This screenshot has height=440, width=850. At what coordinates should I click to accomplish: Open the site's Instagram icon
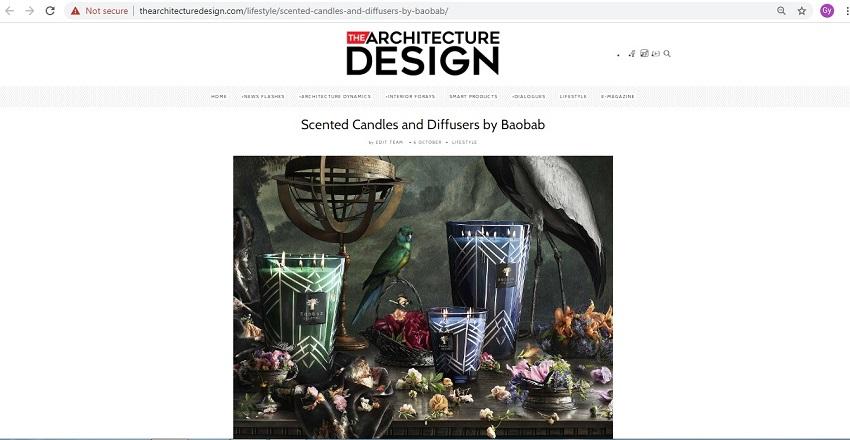point(644,53)
